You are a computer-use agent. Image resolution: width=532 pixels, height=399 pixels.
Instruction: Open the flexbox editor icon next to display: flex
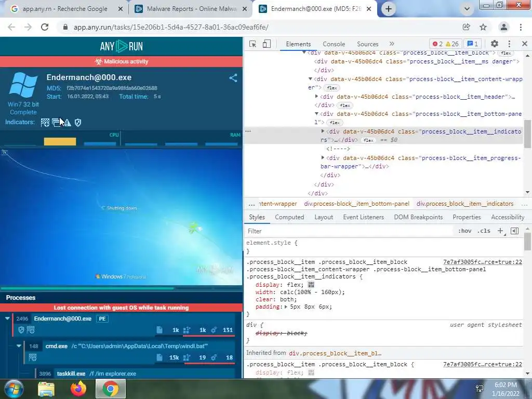pos(311,285)
